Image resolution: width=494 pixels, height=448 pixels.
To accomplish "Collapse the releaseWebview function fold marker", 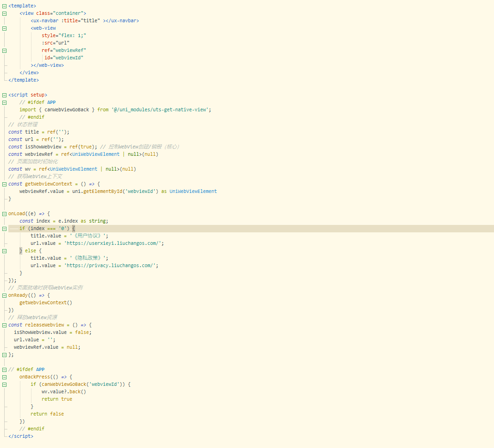I will [x=5, y=325].
